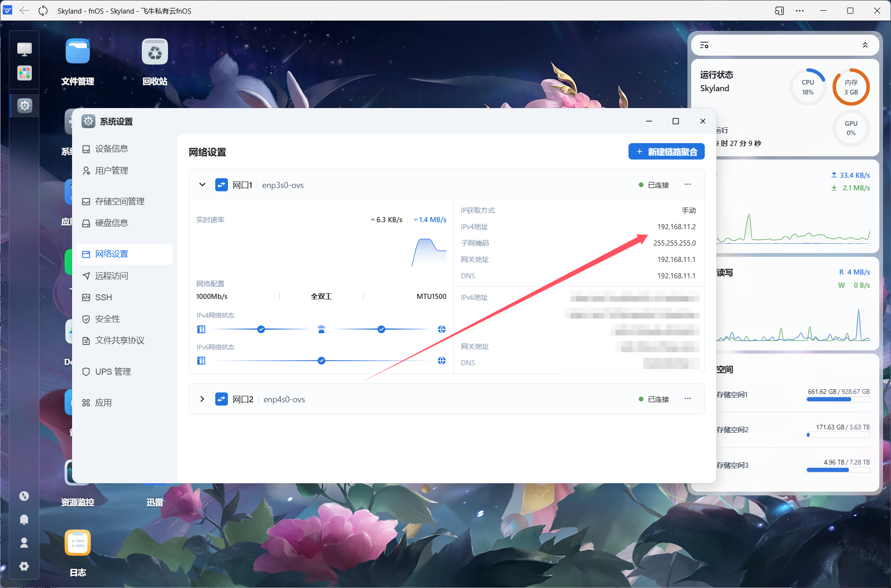Open the widget panel settings icon
The height and width of the screenshot is (588, 891).
[x=704, y=45]
